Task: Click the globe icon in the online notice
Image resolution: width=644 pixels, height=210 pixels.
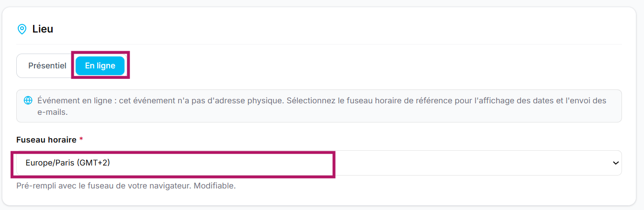Action: 28,100
